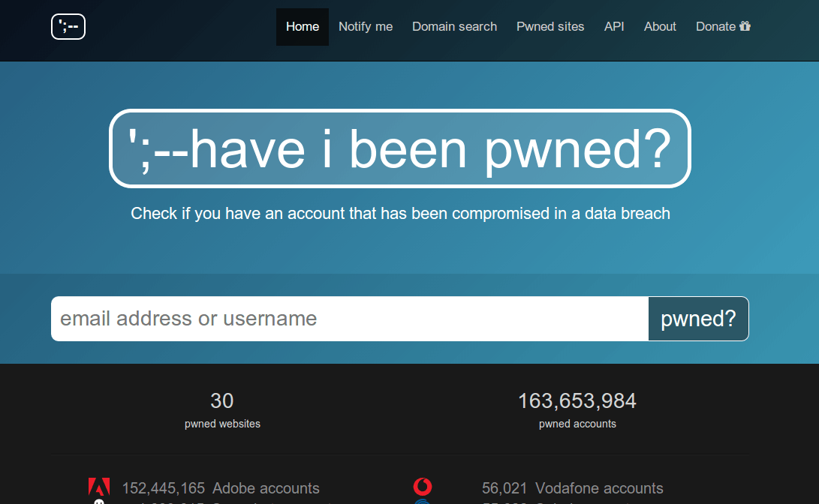The width and height of the screenshot is (819, 504).
Task: Select the About menu item
Action: tap(660, 27)
